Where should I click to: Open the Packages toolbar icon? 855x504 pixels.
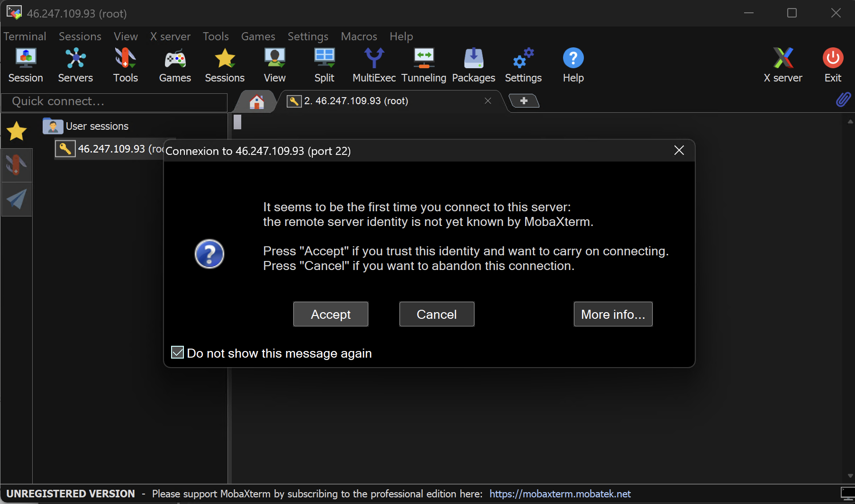point(473,65)
